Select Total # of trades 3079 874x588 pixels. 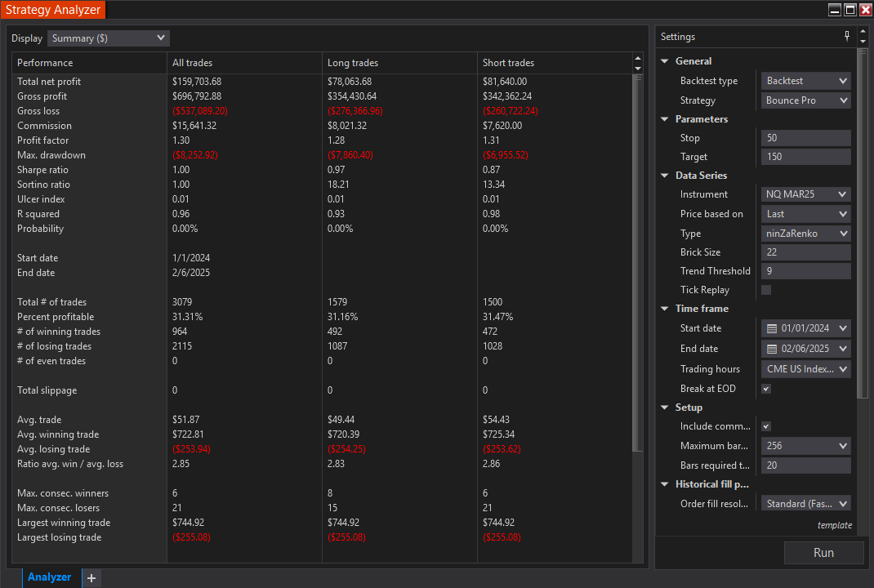(x=182, y=302)
